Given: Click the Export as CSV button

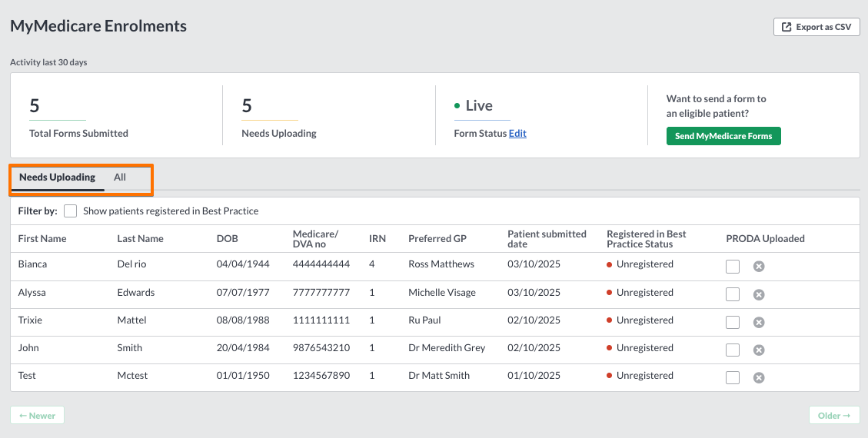Looking at the screenshot, I should point(816,27).
